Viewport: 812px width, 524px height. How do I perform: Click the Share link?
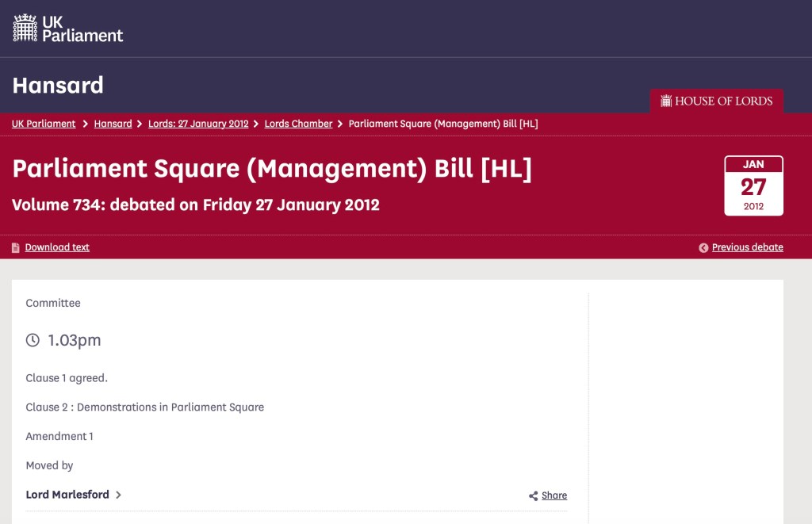point(554,495)
